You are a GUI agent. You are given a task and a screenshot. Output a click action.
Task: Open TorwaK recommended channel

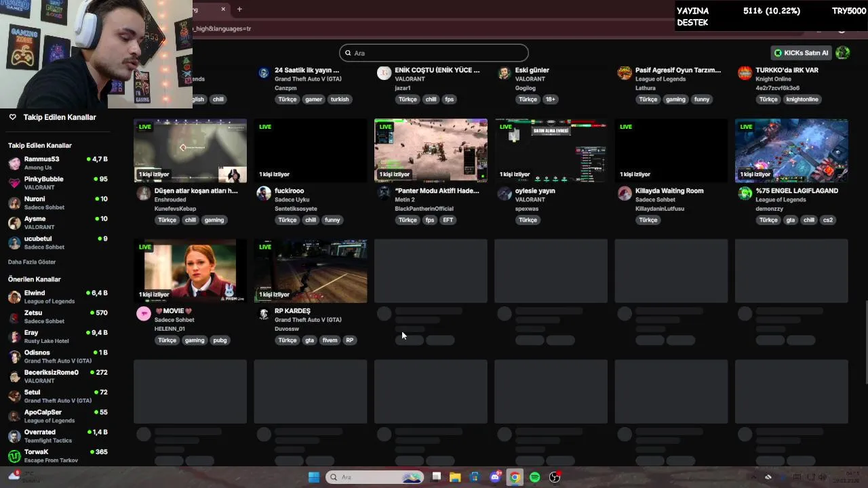point(58,455)
